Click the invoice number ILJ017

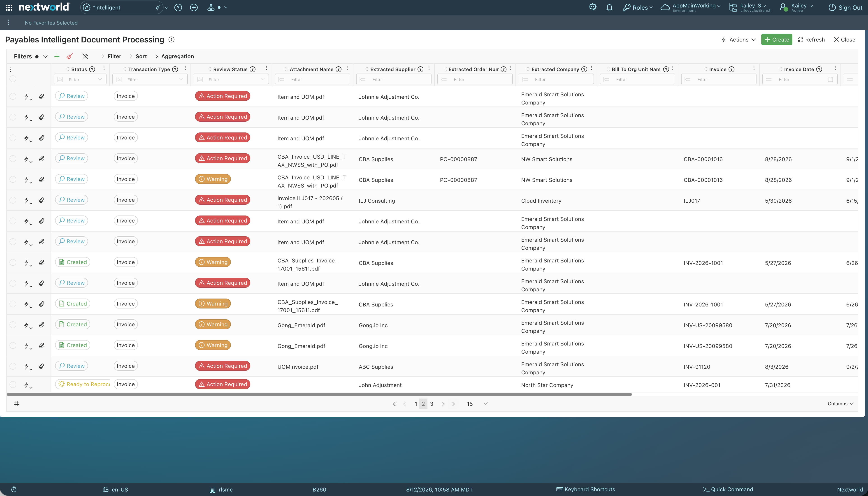point(692,201)
